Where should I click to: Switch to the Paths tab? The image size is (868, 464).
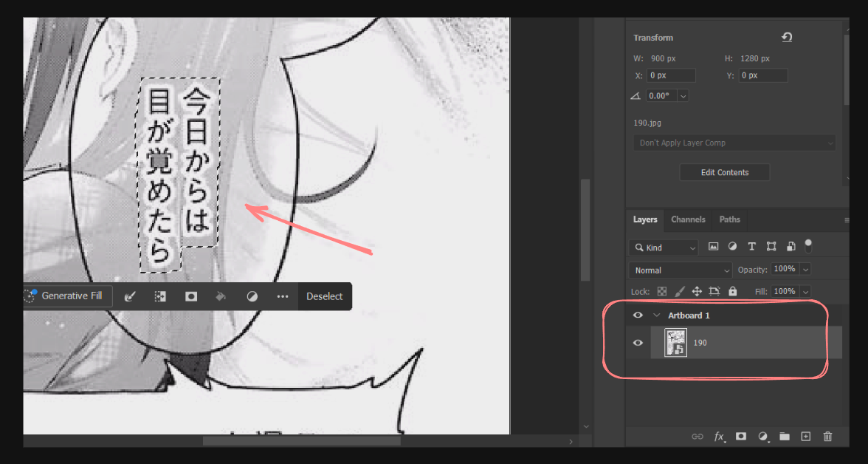[729, 219]
